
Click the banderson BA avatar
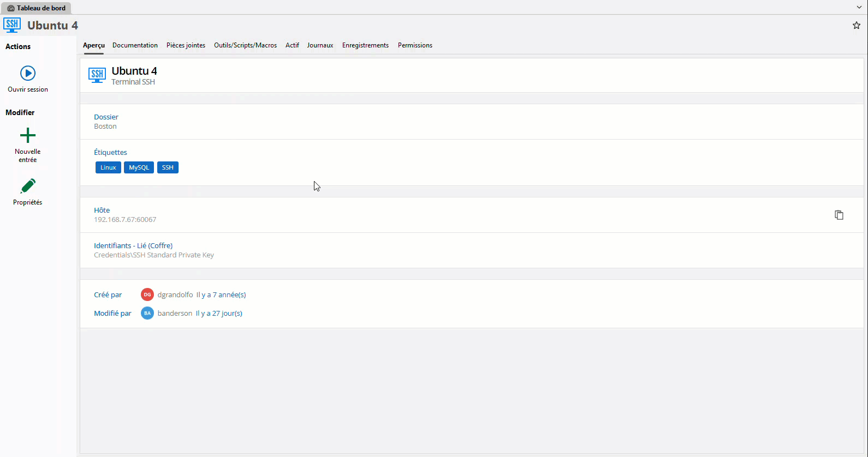click(x=147, y=313)
